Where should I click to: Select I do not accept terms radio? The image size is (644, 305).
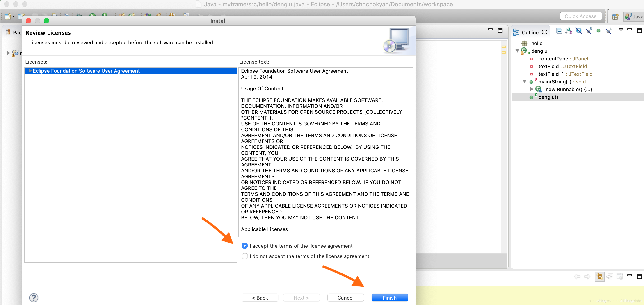[x=244, y=256]
